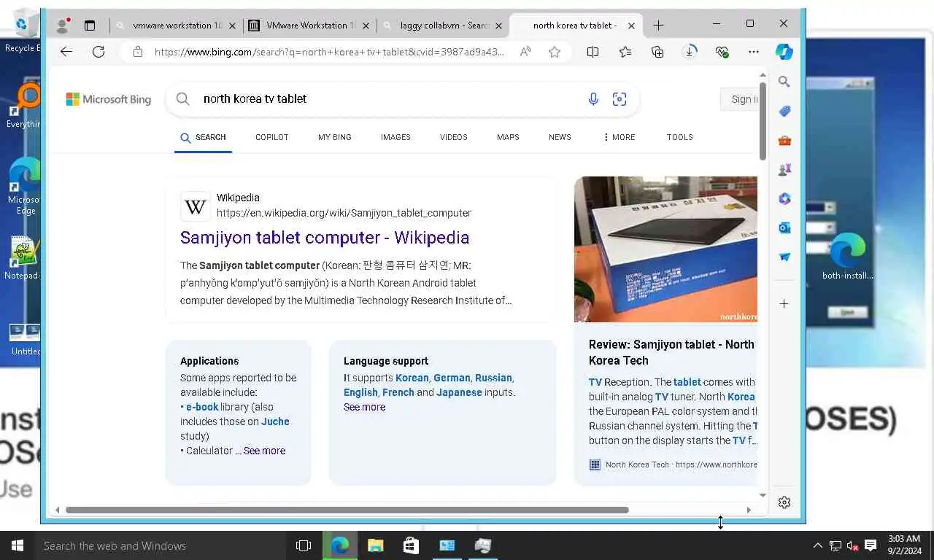
Task: Open Drop paper-plane icon in sidebar
Action: coord(784,257)
